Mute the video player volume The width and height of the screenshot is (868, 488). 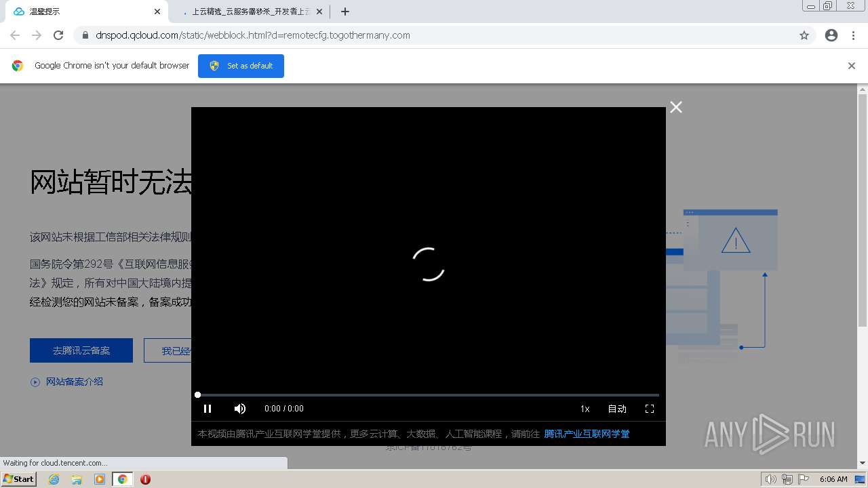(240, 409)
